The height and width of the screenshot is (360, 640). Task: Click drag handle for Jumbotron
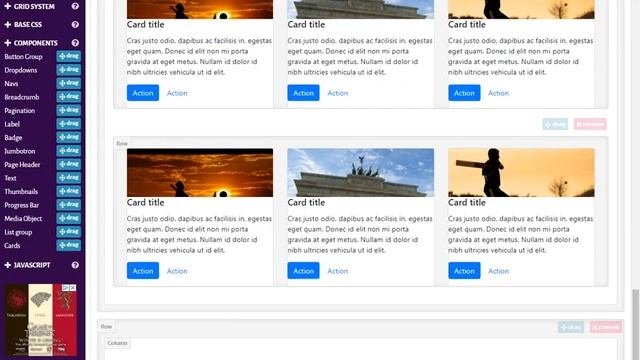(69, 151)
